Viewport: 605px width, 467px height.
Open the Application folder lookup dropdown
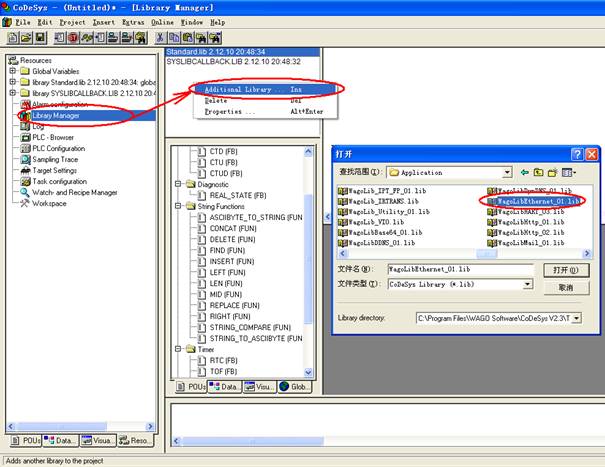[507, 172]
